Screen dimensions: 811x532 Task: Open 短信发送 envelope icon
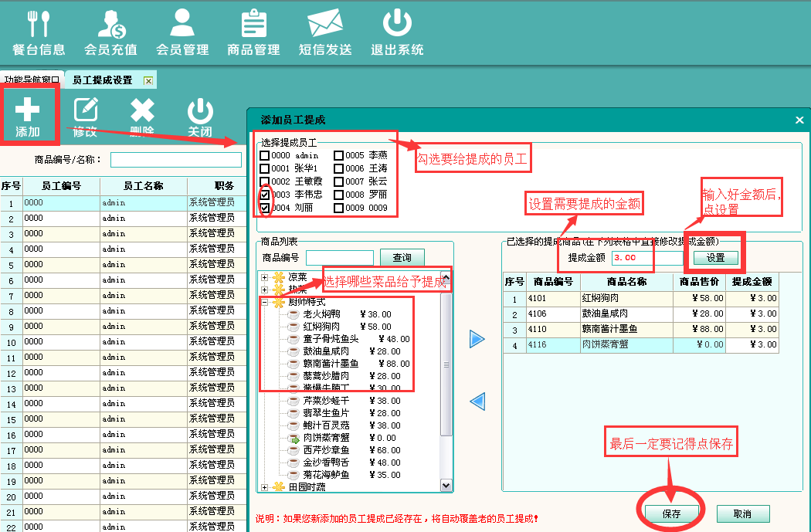[x=325, y=32]
